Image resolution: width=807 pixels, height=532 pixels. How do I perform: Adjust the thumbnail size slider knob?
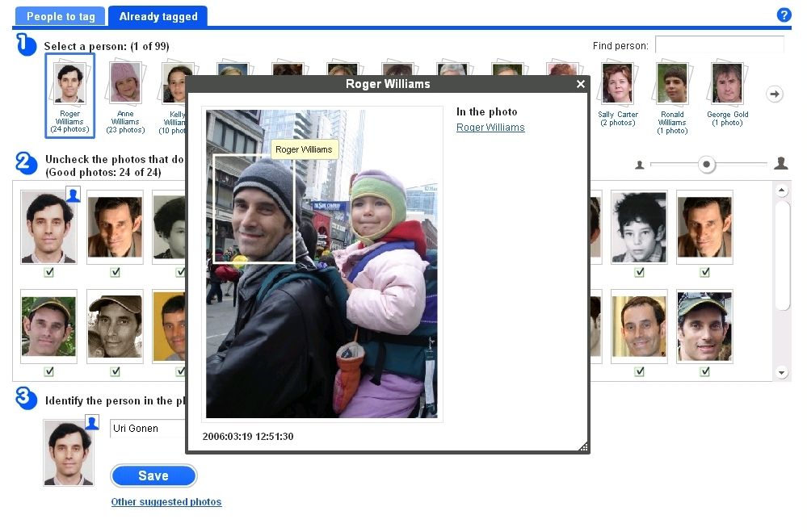[x=707, y=165]
